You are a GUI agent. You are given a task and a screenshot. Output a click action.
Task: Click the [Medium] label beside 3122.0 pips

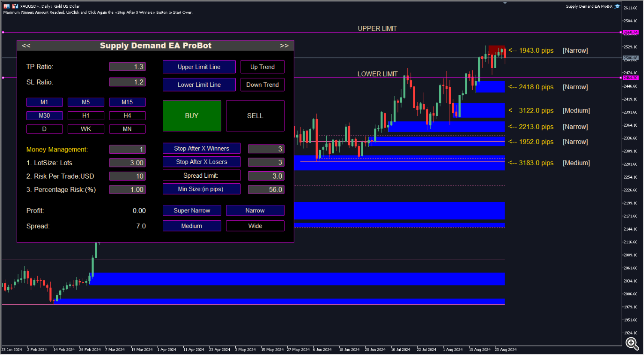(x=576, y=110)
